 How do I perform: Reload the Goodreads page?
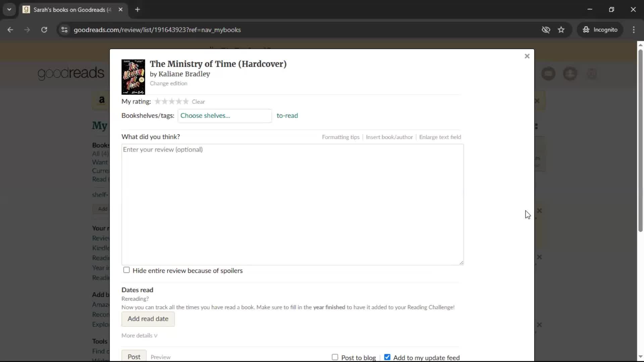[44, 30]
